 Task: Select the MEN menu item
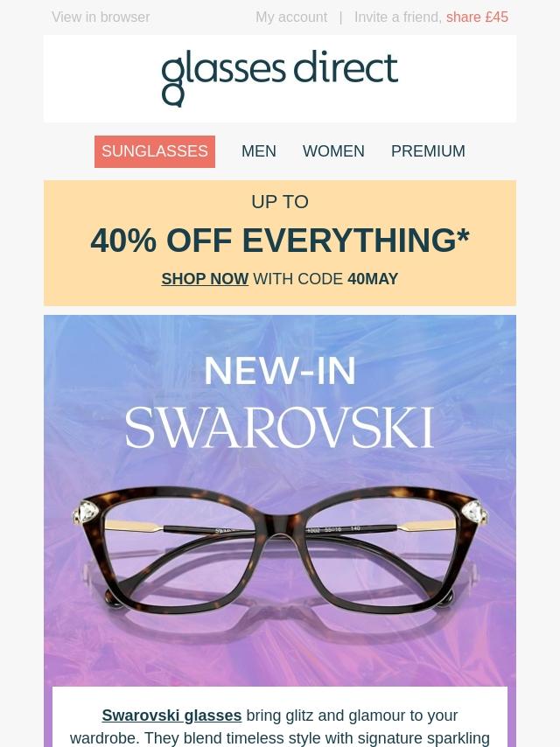pyautogui.click(x=259, y=151)
